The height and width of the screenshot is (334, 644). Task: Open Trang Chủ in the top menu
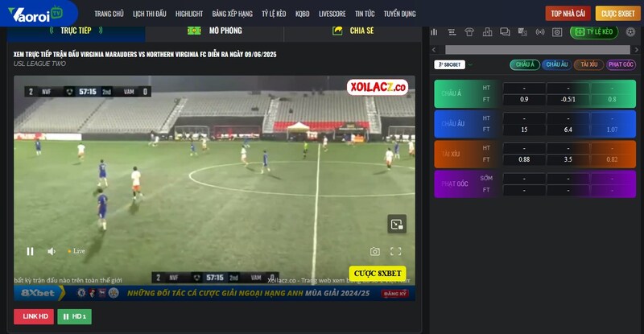click(x=109, y=14)
